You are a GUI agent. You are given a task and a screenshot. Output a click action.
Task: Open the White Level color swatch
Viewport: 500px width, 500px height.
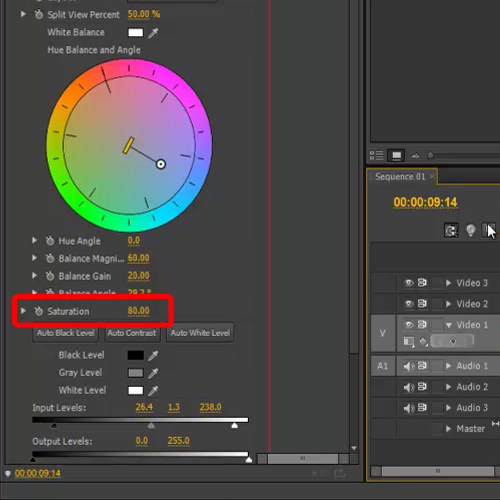click(x=136, y=390)
